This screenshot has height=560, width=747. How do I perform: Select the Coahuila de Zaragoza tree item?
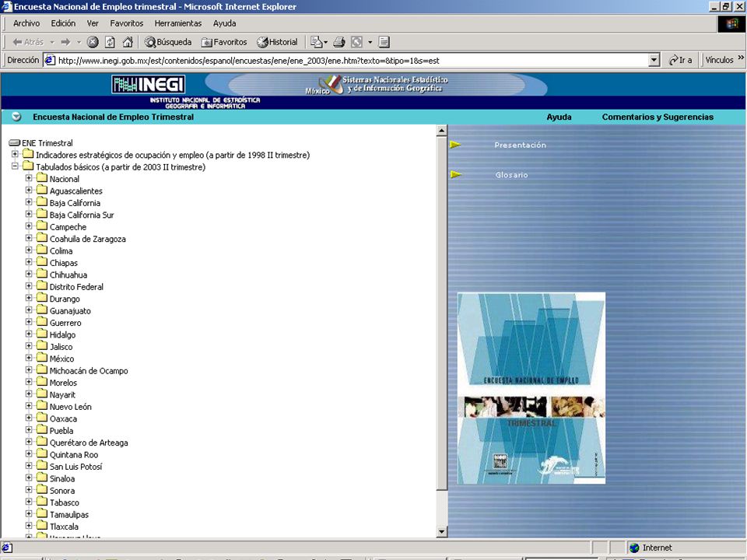pos(88,239)
